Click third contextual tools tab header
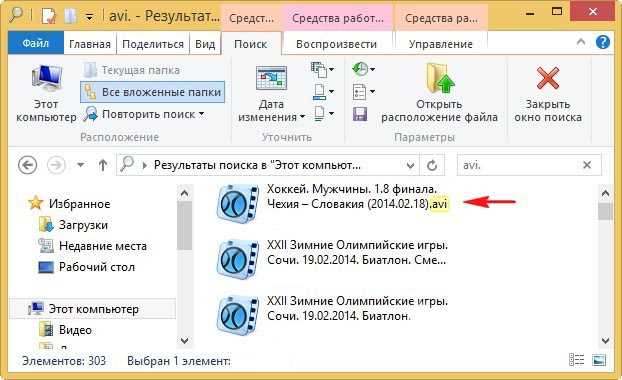Viewport: 622px width, 380px height. 441,18
